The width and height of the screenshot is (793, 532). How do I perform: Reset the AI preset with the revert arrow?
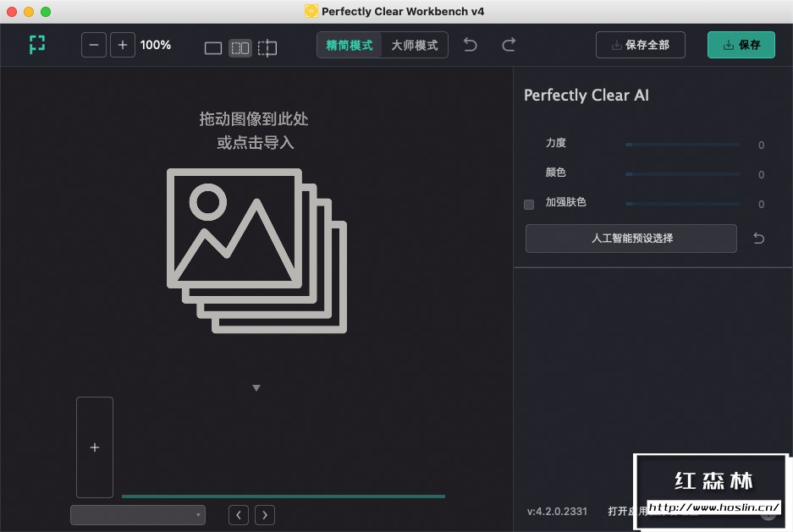pyautogui.click(x=758, y=239)
